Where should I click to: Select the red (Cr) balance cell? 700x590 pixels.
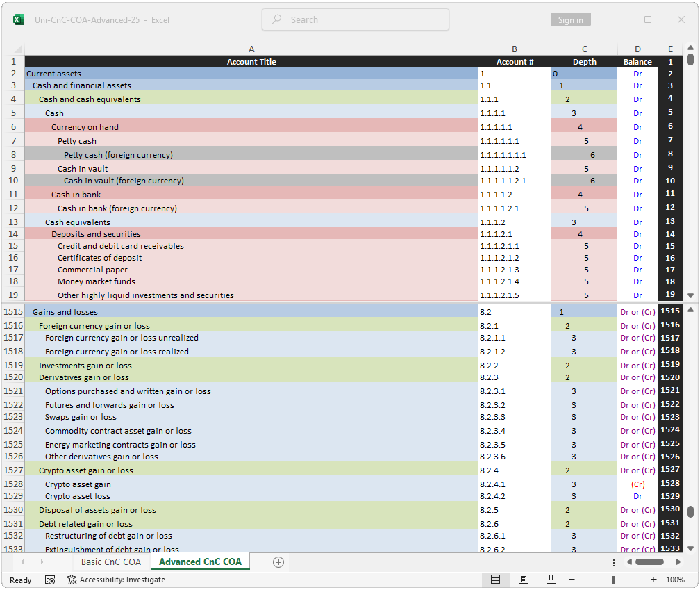(637, 484)
